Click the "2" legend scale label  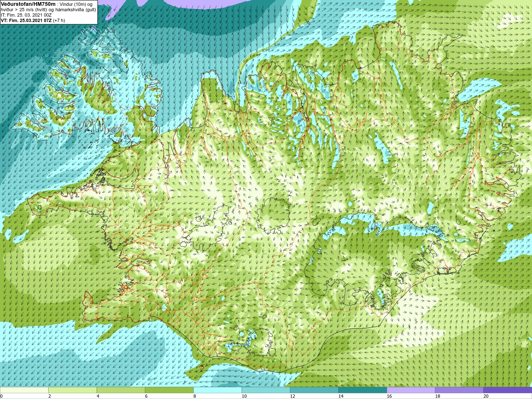point(49,396)
